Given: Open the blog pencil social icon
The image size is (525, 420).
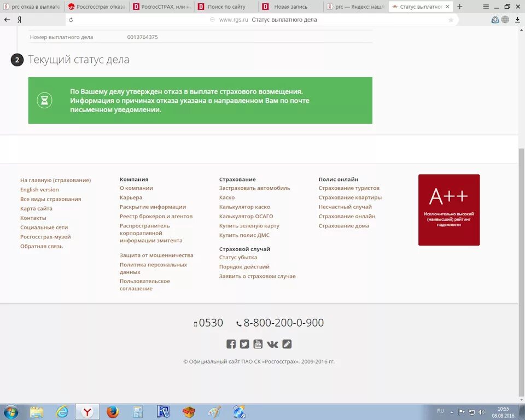Looking at the screenshot, I should (x=287, y=344).
